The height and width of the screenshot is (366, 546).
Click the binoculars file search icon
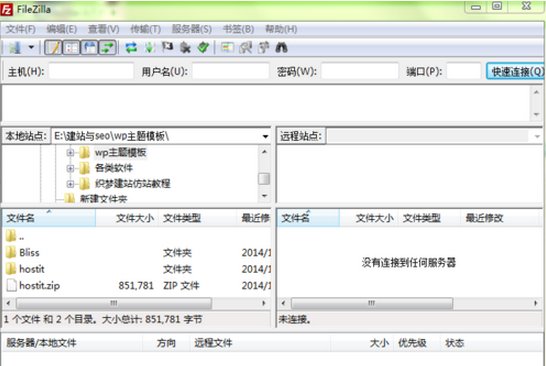click(x=281, y=47)
